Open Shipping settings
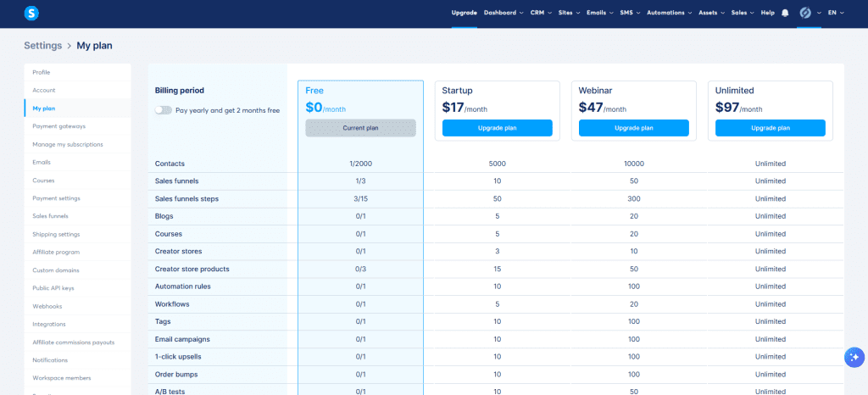This screenshot has width=868, height=395. point(77,234)
